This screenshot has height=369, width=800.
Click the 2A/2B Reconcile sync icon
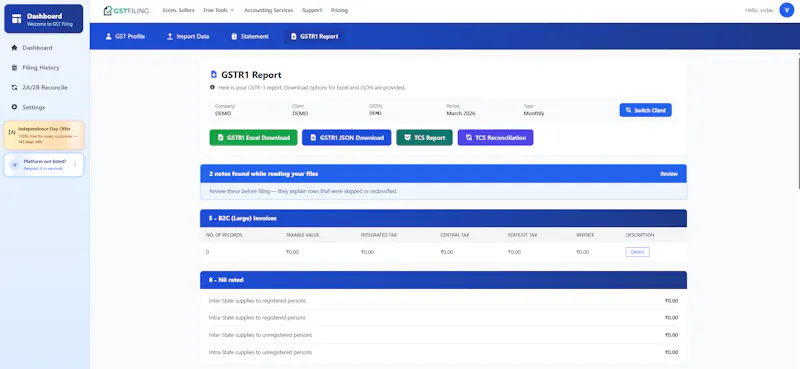[14, 87]
